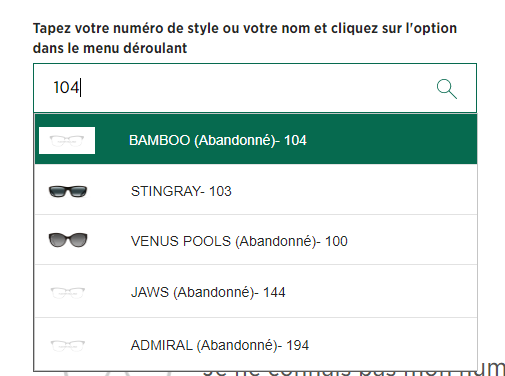505x376 pixels.
Task: Open the partially hidden 'Je ne connais pas' link
Action: 353,371
